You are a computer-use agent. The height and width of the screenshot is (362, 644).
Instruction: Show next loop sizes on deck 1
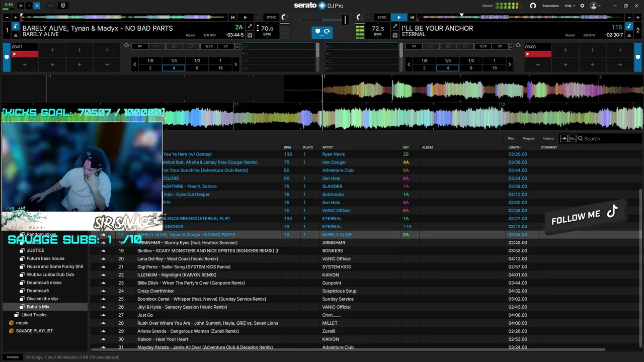[235, 64]
